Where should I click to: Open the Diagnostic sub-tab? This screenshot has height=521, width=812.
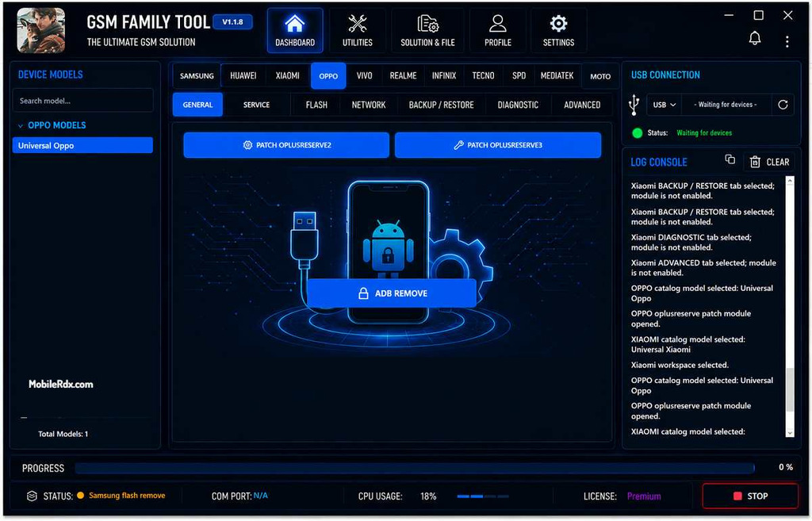tap(518, 105)
